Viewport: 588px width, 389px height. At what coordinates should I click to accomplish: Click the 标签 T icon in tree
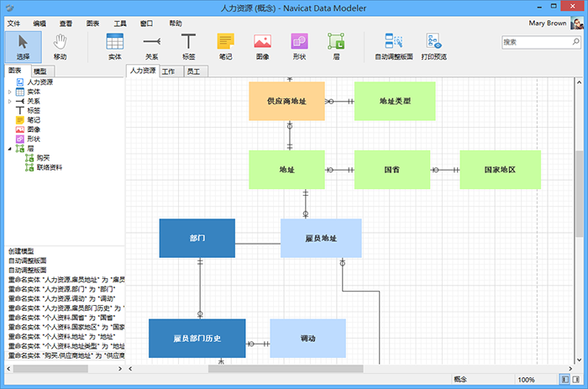click(x=20, y=111)
